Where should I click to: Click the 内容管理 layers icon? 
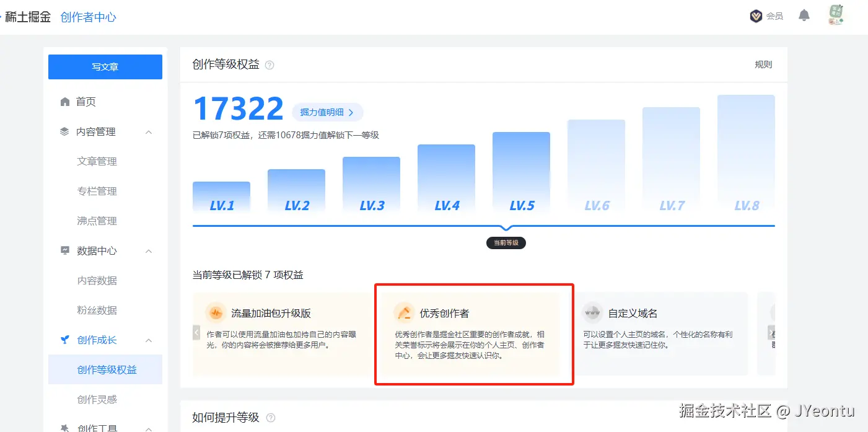click(x=64, y=131)
